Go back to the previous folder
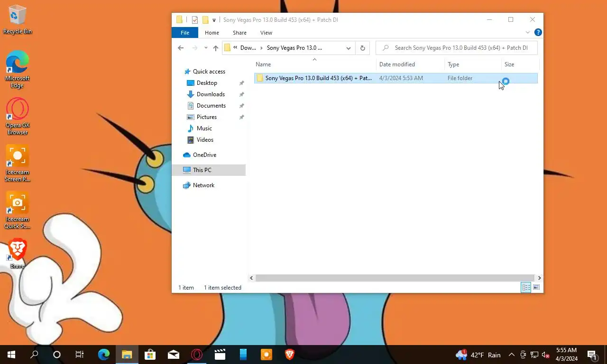 [x=181, y=48]
